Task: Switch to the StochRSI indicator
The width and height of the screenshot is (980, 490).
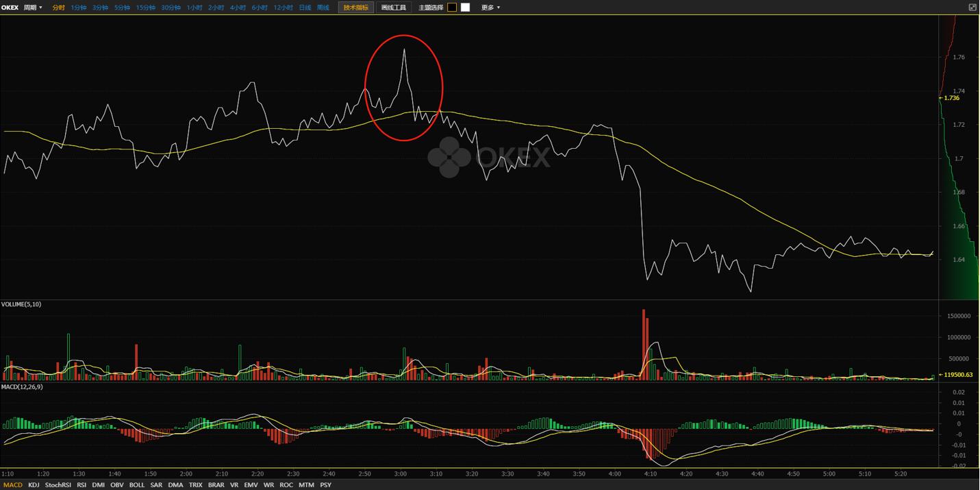Action: tap(58, 485)
